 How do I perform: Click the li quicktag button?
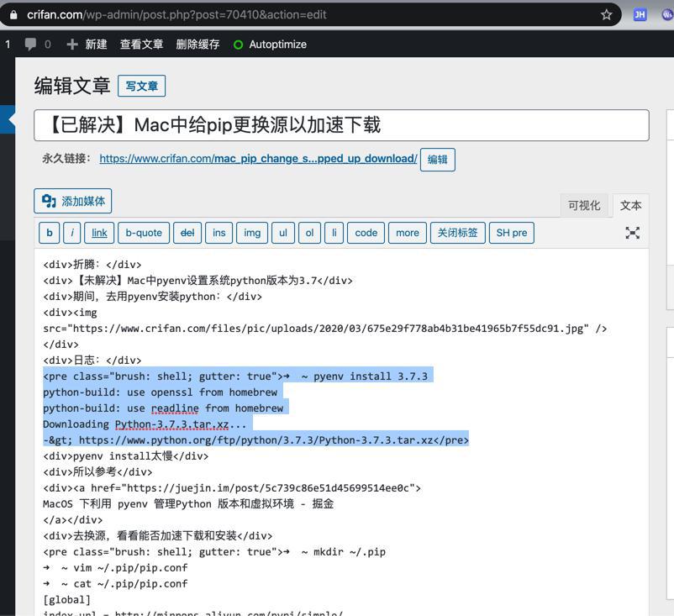(334, 233)
